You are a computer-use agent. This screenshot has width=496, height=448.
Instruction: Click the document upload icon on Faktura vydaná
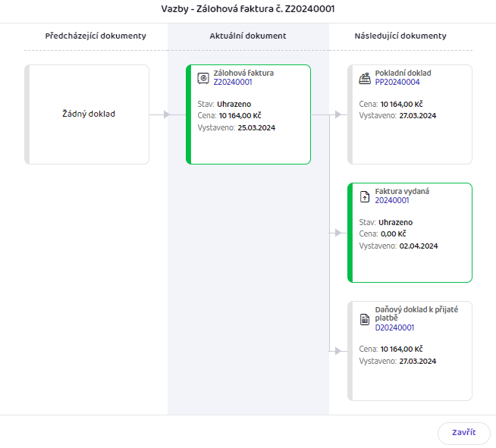pos(365,196)
